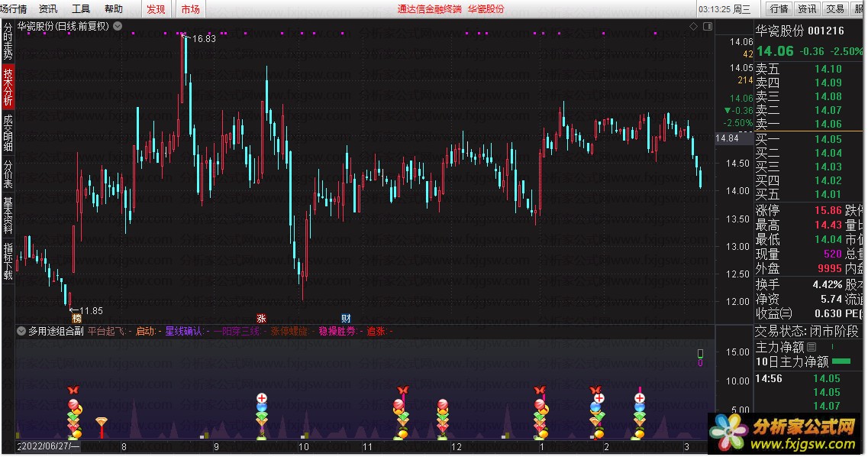868x457 pixels.
Task: Click the 卖一 price 14.06
Action: click(828, 124)
